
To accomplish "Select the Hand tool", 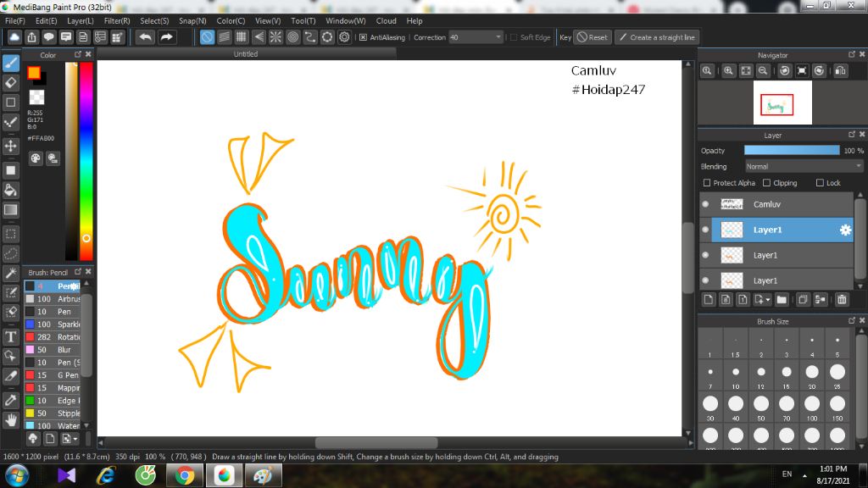I will [10, 420].
